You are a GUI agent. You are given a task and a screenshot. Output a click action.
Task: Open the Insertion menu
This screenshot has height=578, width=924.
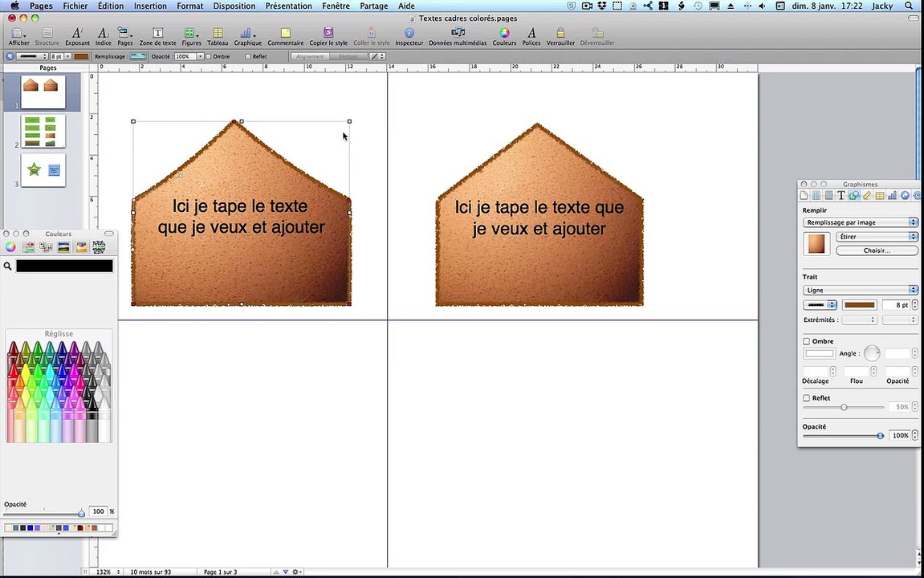coord(150,6)
